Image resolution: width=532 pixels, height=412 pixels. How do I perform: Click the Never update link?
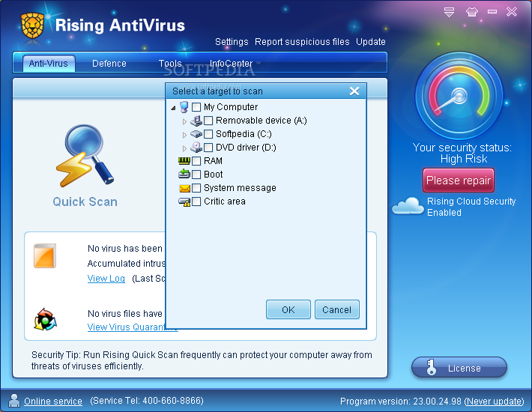click(x=495, y=402)
